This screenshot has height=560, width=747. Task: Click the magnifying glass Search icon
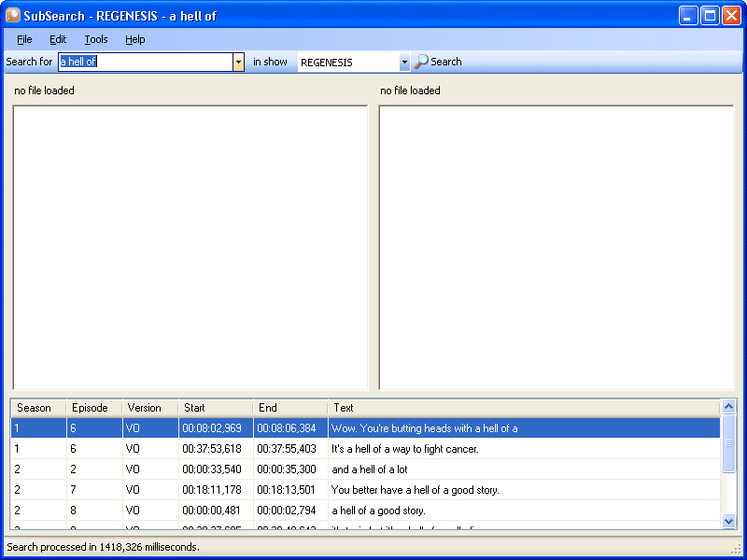421,62
